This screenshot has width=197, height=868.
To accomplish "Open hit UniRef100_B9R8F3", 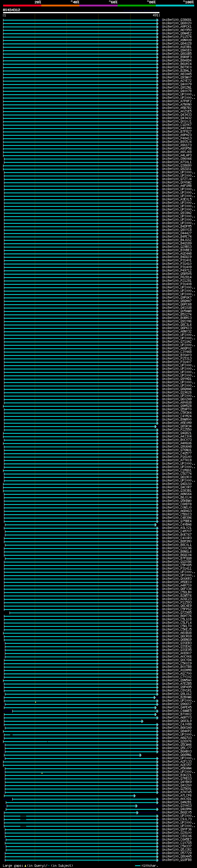I will tap(177, 57).
